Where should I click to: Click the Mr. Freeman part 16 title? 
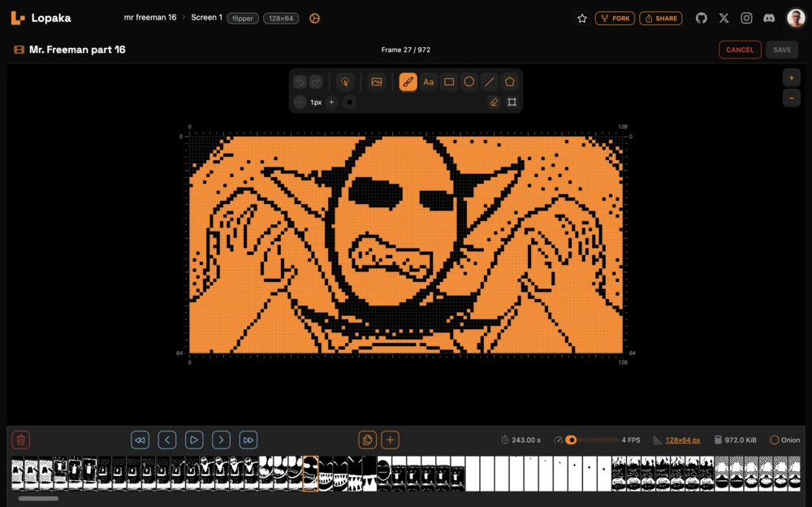pyautogui.click(x=77, y=50)
